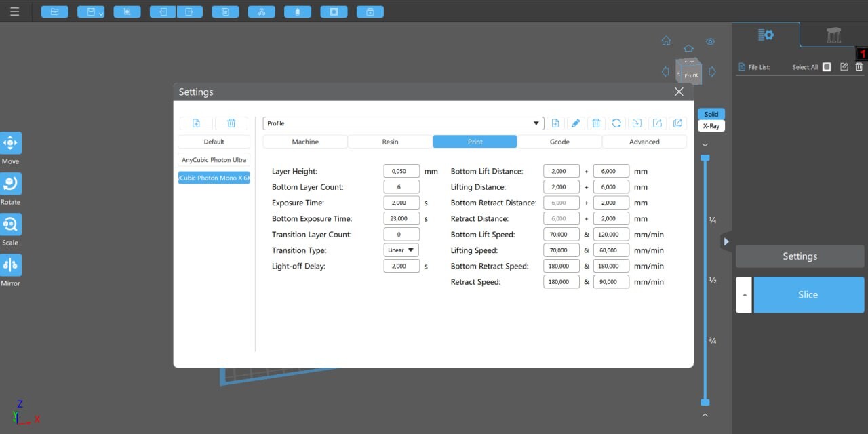Open the Profile dropdown
The height and width of the screenshot is (434, 868).
[x=403, y=123]
